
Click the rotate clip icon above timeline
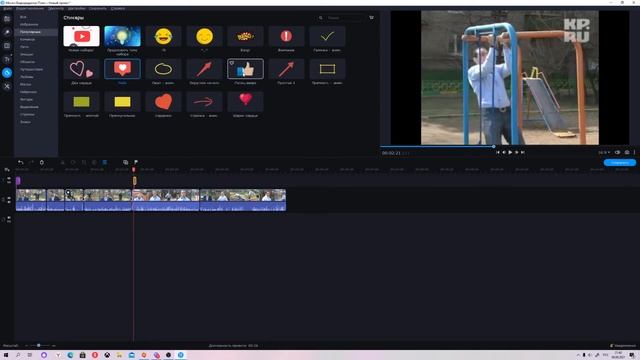(73, 162)
